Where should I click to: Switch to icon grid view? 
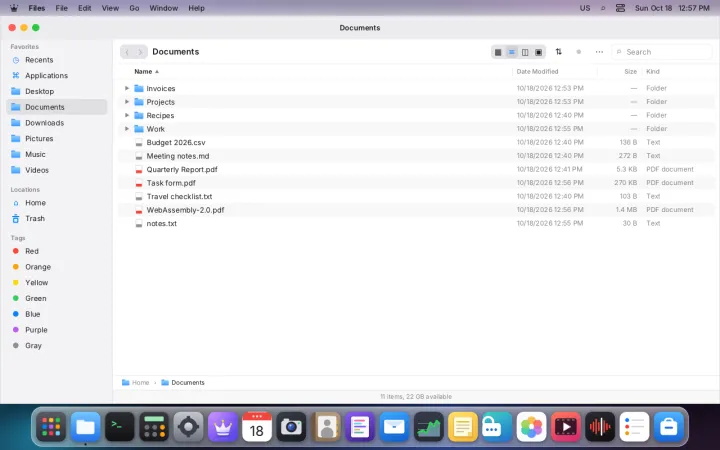click(x=498, y=52)
